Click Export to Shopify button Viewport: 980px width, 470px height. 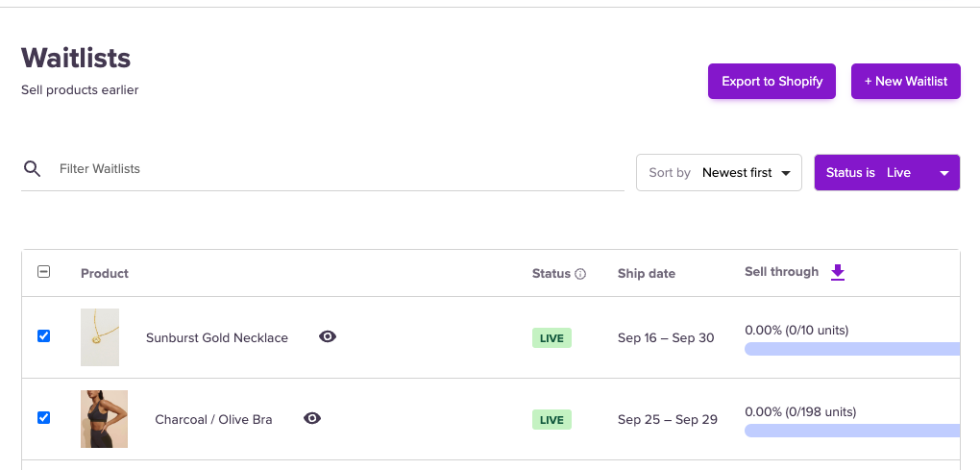pos(772,82)
